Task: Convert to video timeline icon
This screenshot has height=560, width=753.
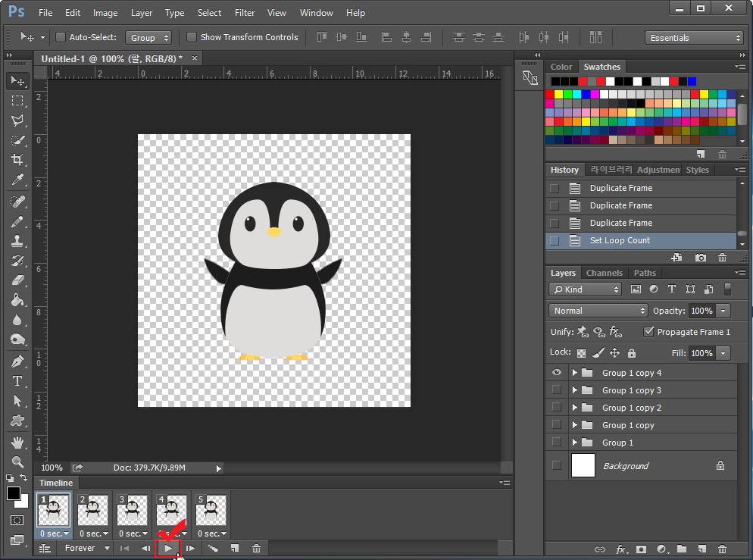Action: pyautogui.click(x=45, y=549)
